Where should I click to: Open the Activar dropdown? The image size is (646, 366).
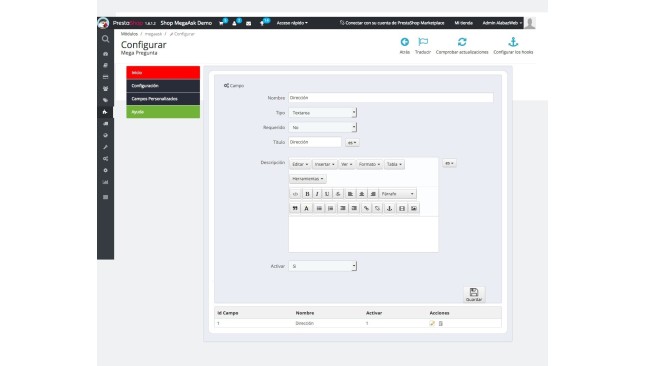323,266
